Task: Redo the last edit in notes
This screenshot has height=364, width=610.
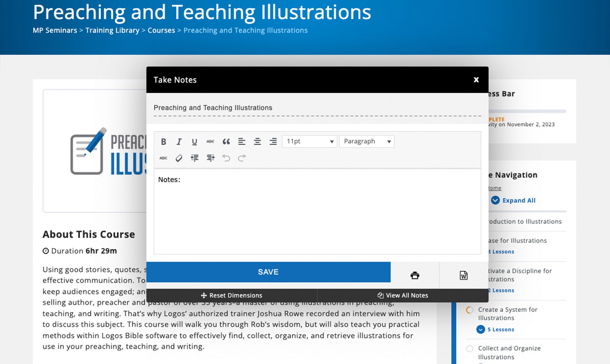Action: point(242,158)
